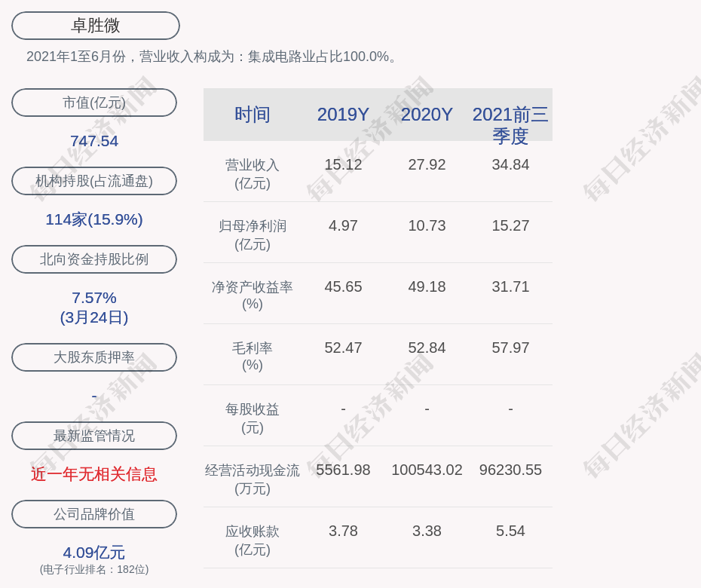This screenshot has height=588, width=701.
Task: Select revenue value 27.92
Action: click(x=427, y=164)
